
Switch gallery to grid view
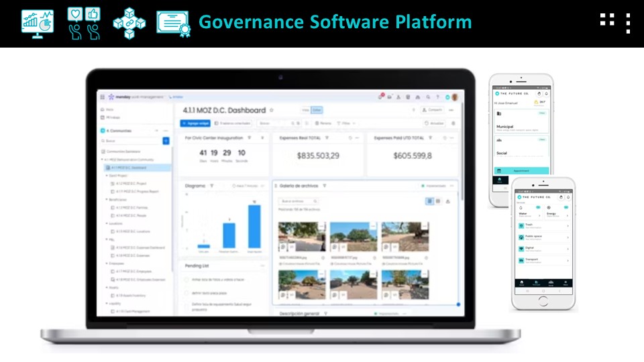click(x=438, y=201)
